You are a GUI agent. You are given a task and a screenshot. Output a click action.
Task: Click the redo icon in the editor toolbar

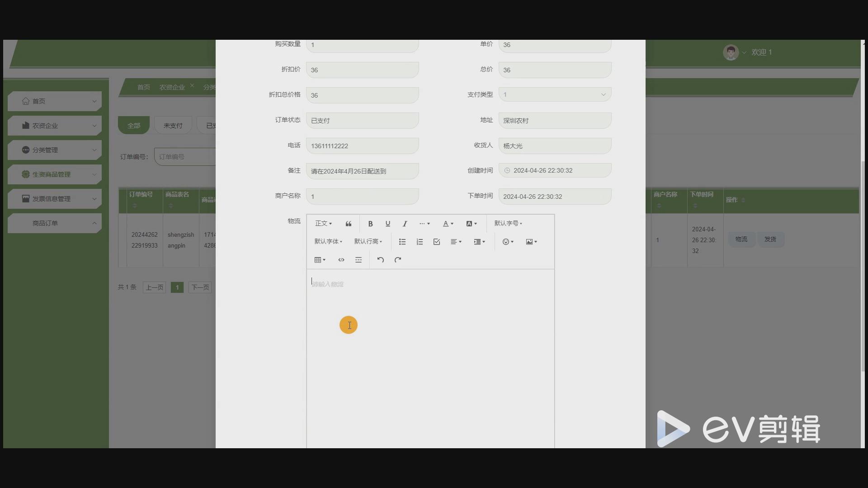click(x=397, y=260)
